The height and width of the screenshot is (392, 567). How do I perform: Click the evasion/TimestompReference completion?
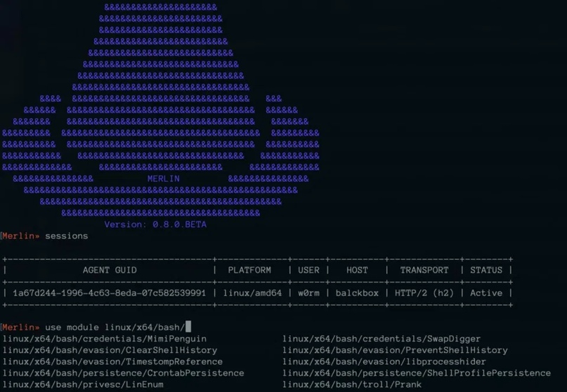point(112,362)
